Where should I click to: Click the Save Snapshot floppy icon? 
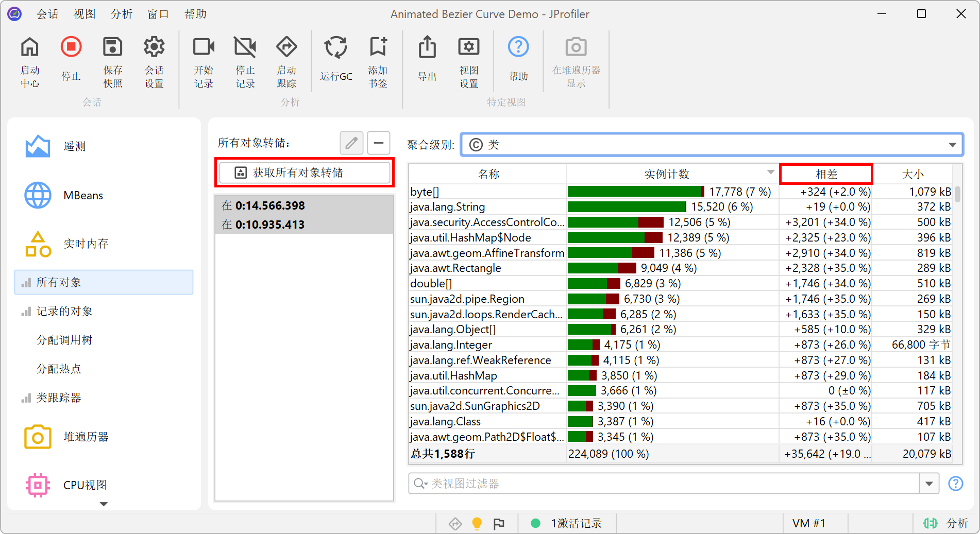[x=112, y=47]
